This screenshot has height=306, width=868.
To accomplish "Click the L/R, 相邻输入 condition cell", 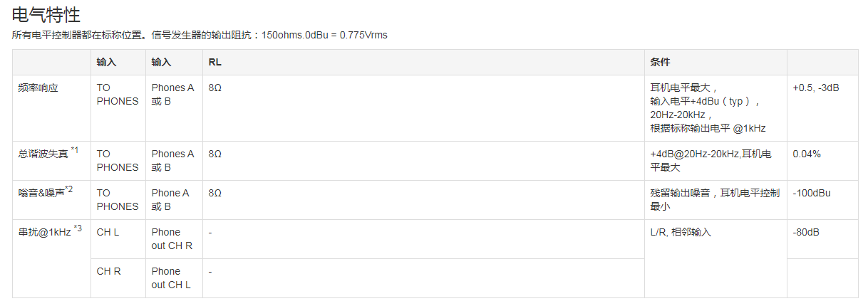I will coord(681,232).
